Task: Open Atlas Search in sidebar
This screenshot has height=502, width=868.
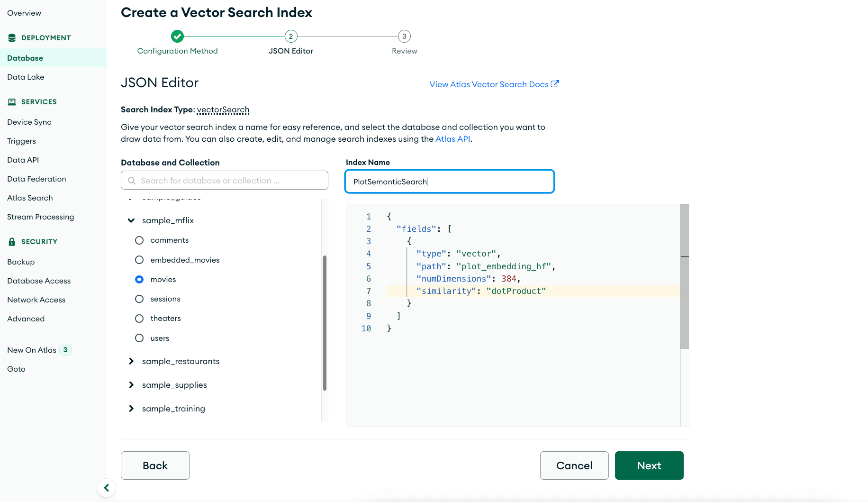Action: [30, 198]
